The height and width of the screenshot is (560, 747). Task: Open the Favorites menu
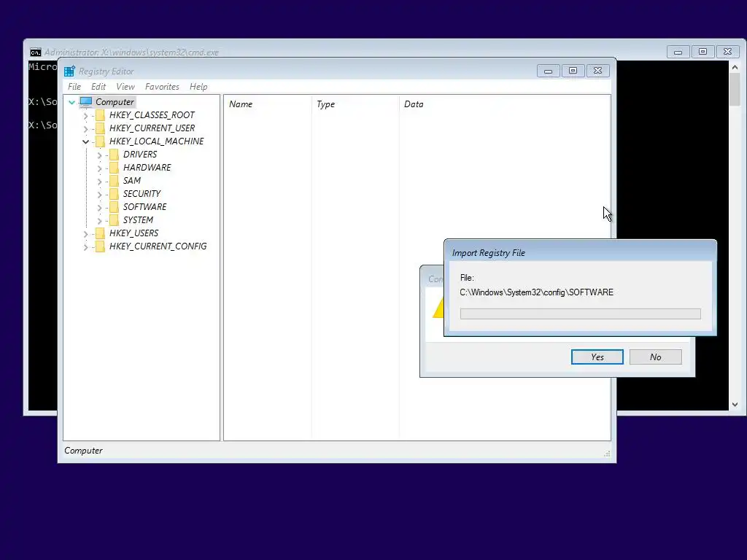tap(162, 87)
